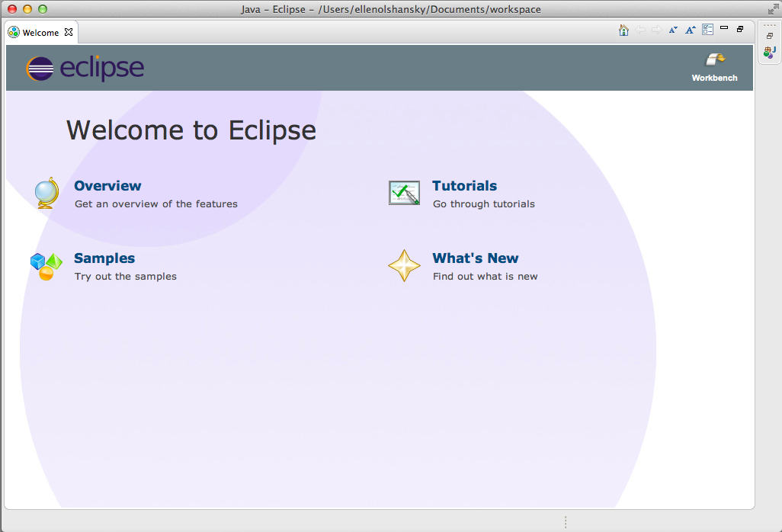Click the Samples cubes icon

46,264
